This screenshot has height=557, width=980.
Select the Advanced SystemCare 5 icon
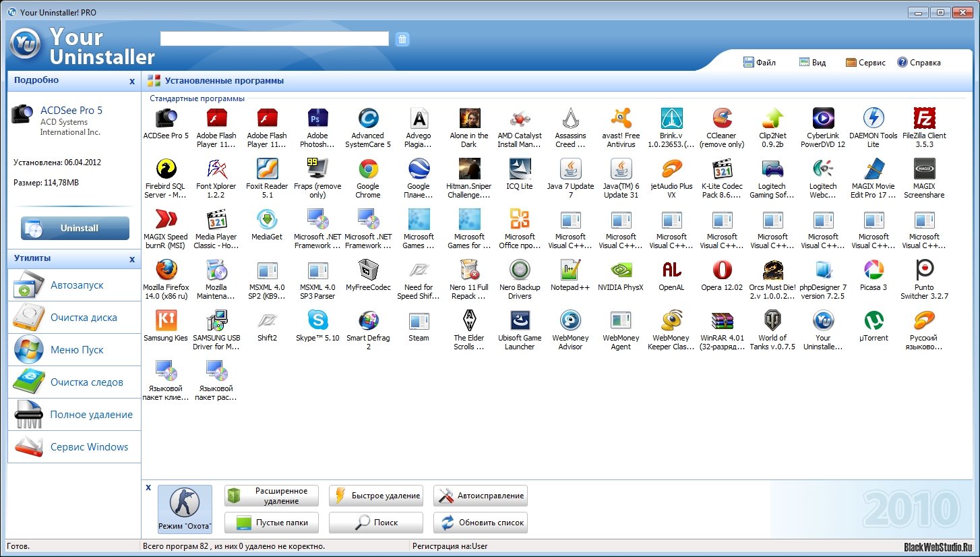368,118
